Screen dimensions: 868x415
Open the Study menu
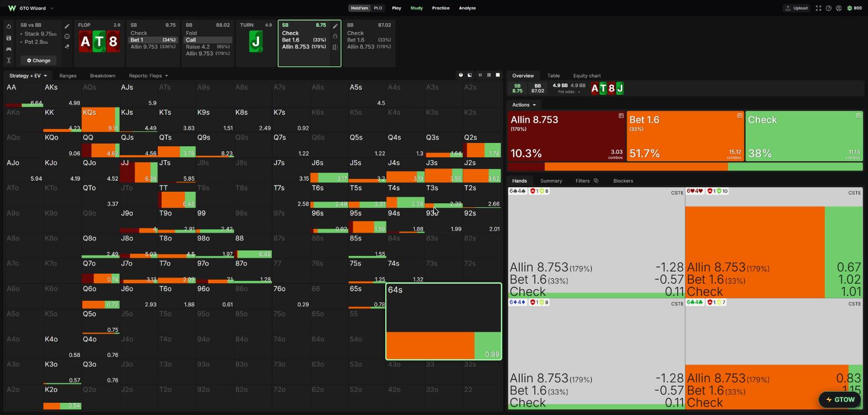tap(416, 8)
